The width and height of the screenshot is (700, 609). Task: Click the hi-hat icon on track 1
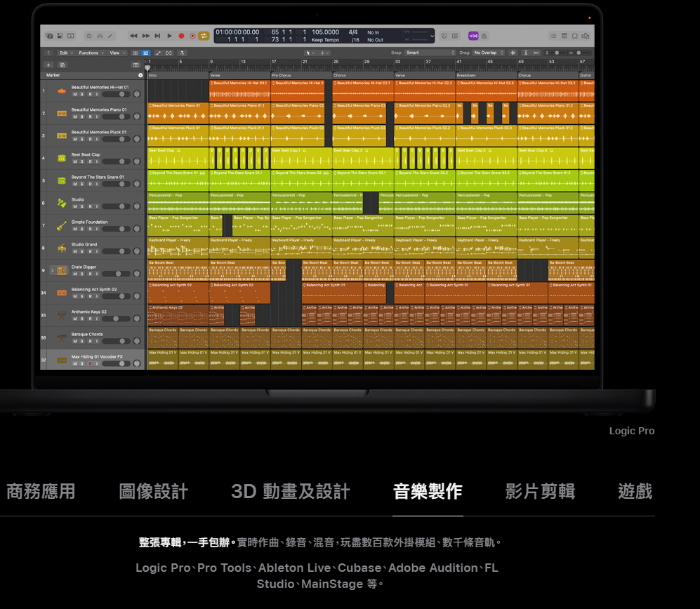point(62,91)
